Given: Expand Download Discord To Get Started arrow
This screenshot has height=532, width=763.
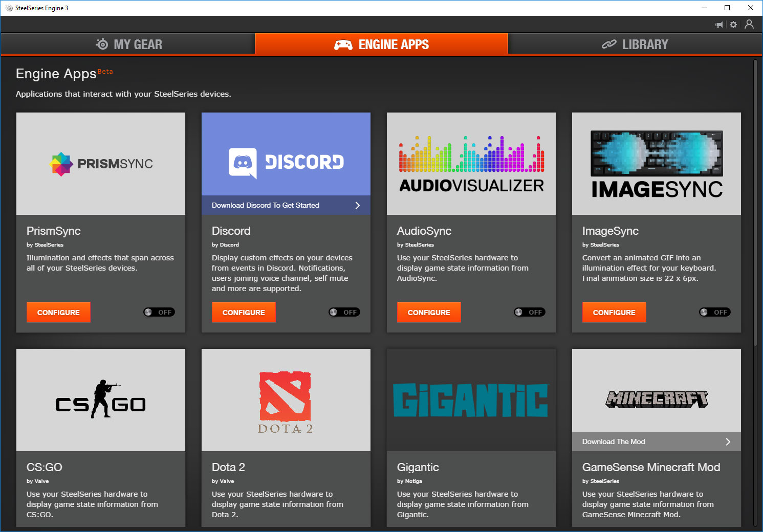Looking at the screenshot, I should click(357, 205).
